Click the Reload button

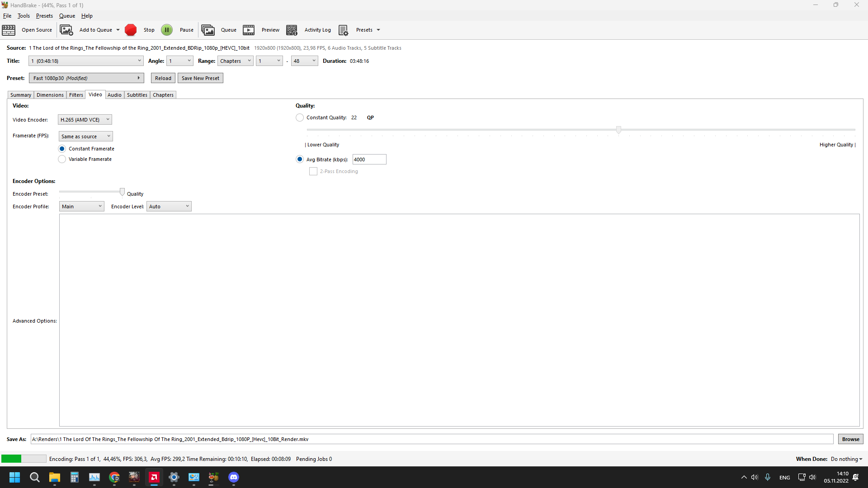163,78
